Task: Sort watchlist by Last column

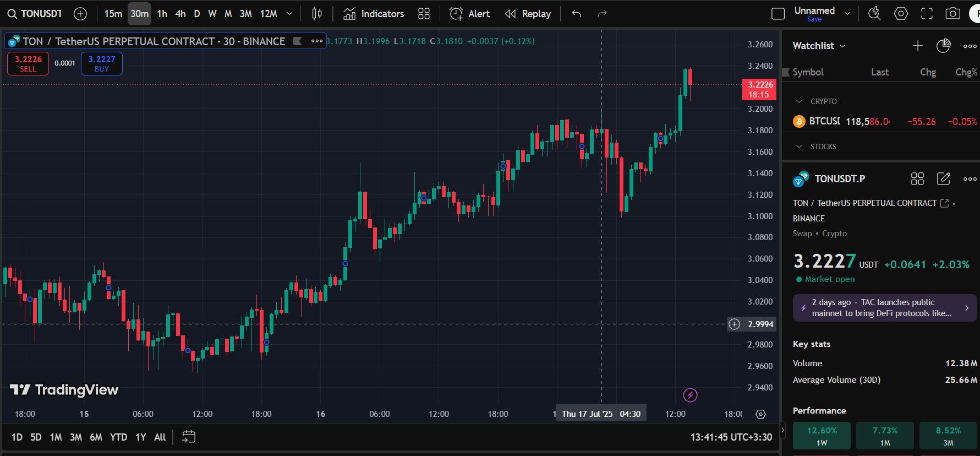Action: click(x=880, y=72)
